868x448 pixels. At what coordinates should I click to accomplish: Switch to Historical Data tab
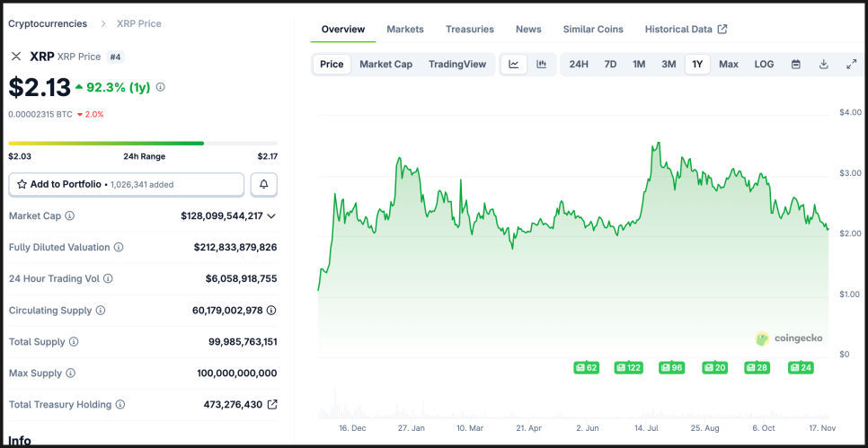685,29
